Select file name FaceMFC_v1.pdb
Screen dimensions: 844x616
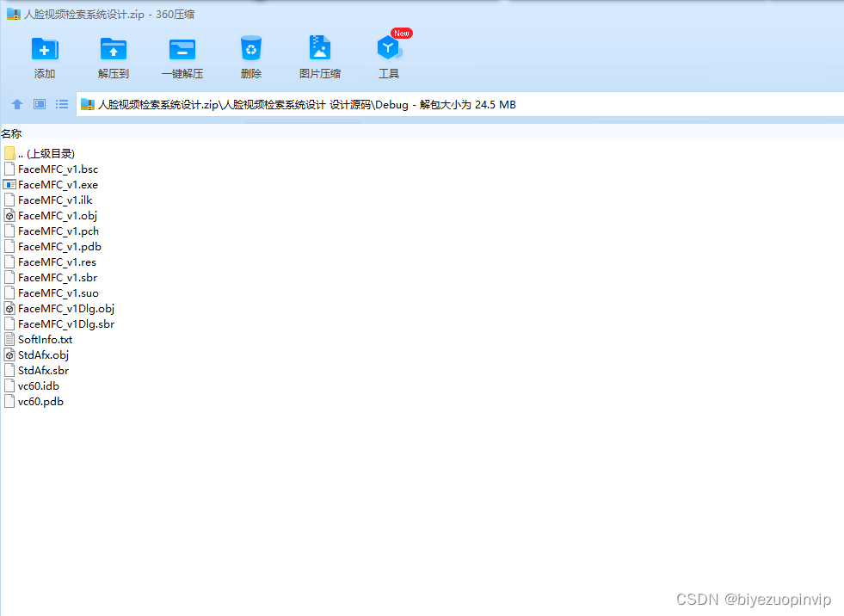(59, 247)
